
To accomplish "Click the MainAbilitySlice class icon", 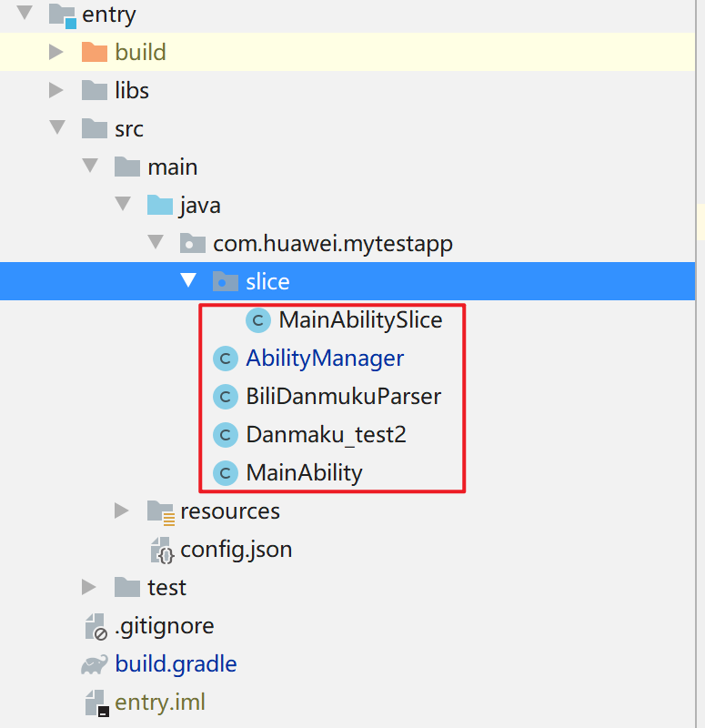I will (259, 320).
